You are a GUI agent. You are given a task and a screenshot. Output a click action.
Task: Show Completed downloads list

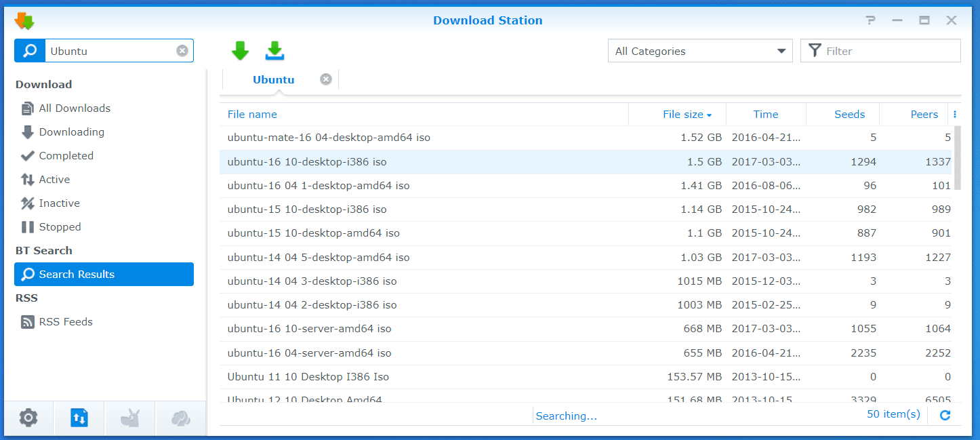pos(66,156)
